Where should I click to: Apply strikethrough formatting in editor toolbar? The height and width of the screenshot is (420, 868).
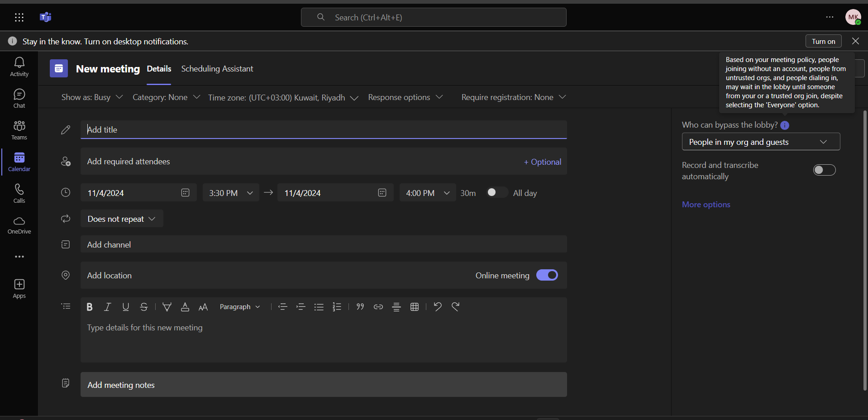point(144,307)
